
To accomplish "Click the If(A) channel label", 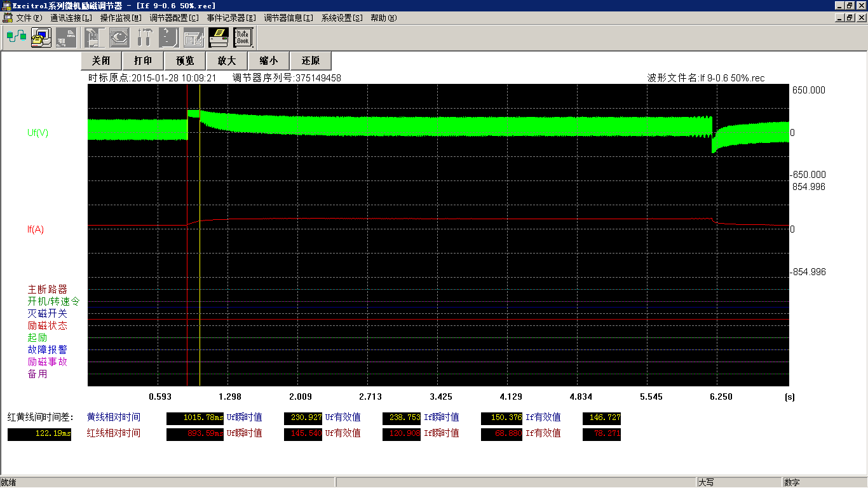I will (36, 229).
